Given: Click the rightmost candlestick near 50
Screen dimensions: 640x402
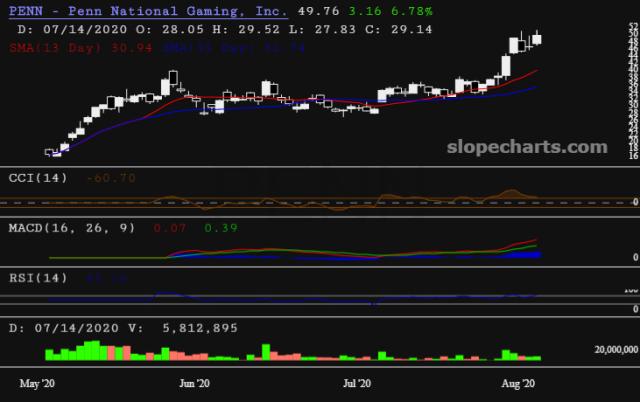Looking at the screenshot, I should (538, 39).
